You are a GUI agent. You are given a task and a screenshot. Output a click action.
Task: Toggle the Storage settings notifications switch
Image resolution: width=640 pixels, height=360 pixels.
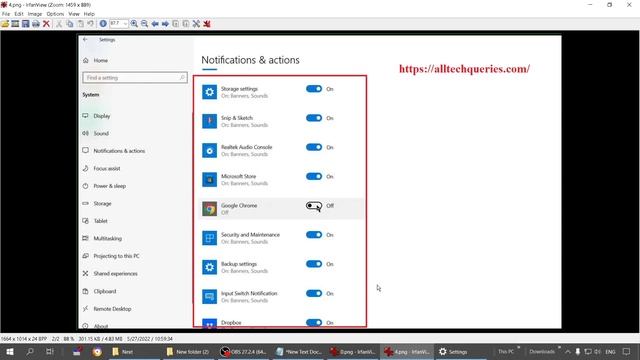pyautogui.click(x=314, y=89)
